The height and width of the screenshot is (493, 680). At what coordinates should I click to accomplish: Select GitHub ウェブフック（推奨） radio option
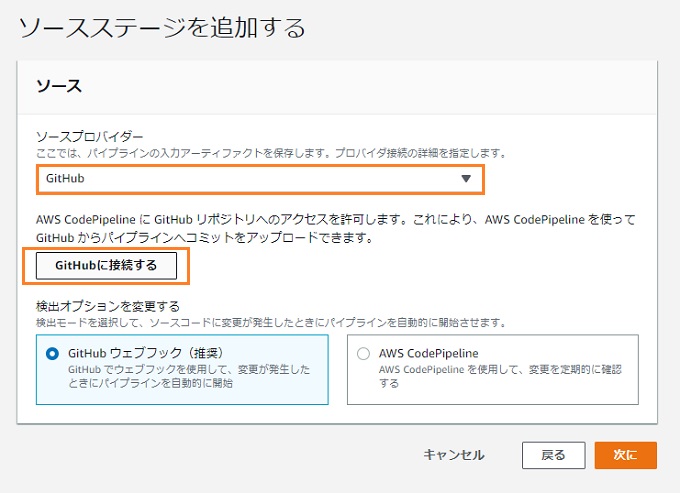52,354
